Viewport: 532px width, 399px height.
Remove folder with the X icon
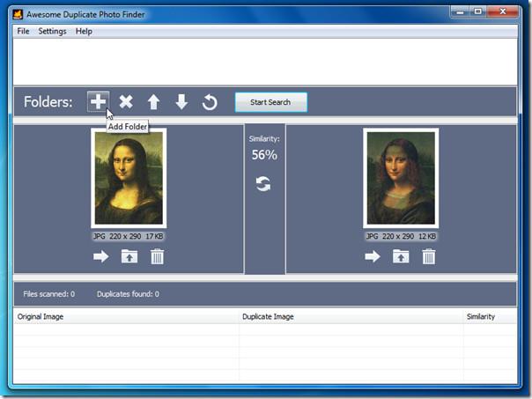pos(126,102)
